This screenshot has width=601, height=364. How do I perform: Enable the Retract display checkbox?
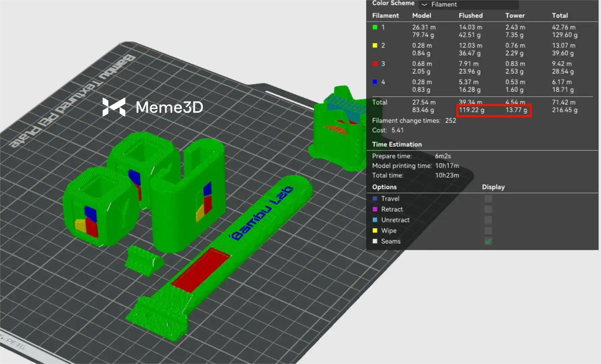pos(488,209)
